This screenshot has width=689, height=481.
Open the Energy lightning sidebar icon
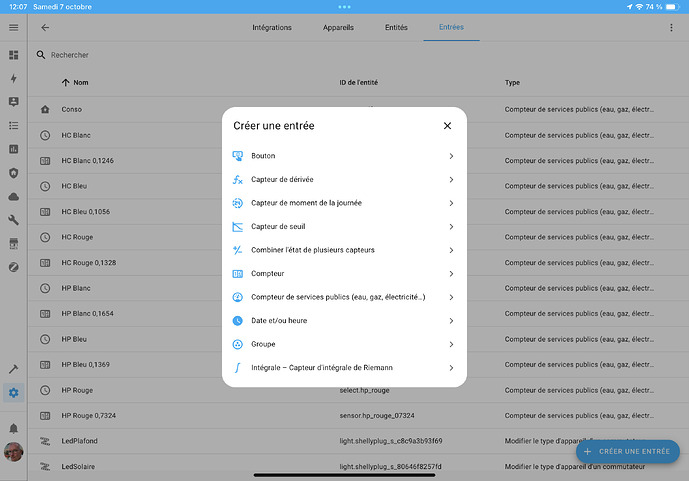pyautogui.click(x=14, y=79)
